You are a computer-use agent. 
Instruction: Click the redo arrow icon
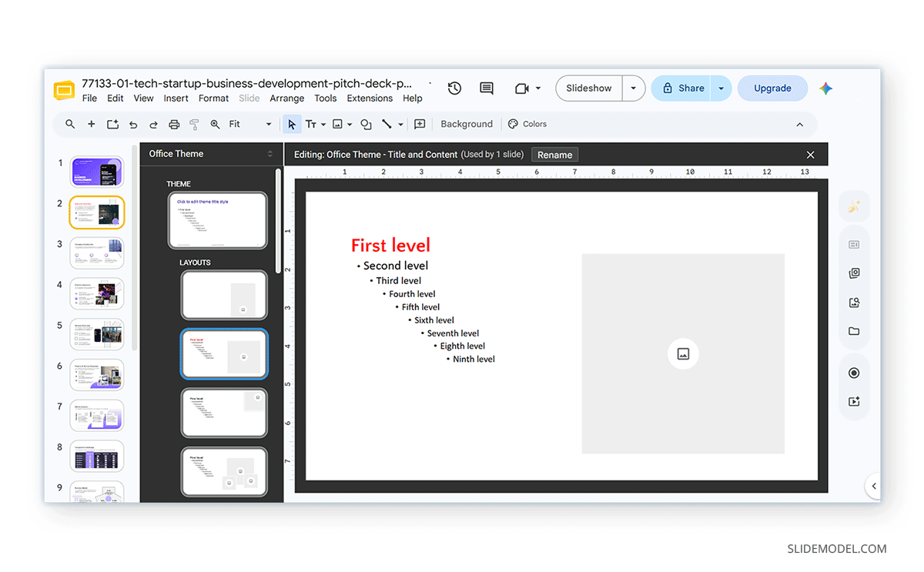point(153,124)
